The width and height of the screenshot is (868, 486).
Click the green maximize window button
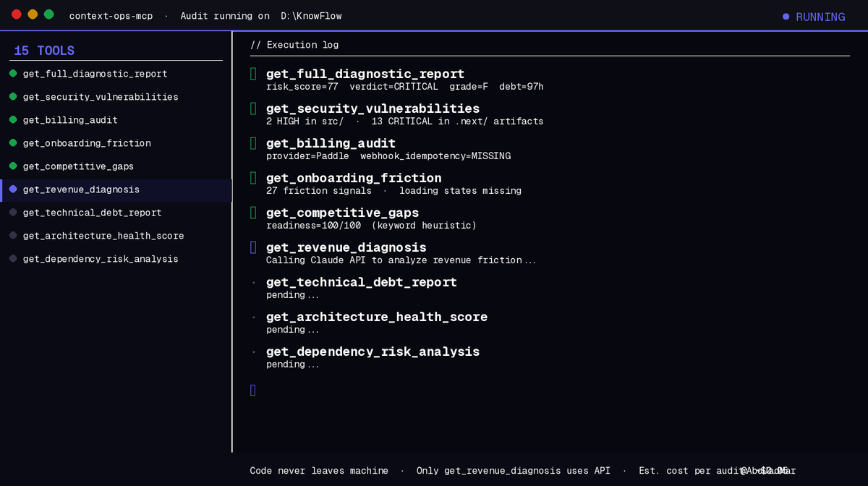pyautogui.click(x=48, y=14)
